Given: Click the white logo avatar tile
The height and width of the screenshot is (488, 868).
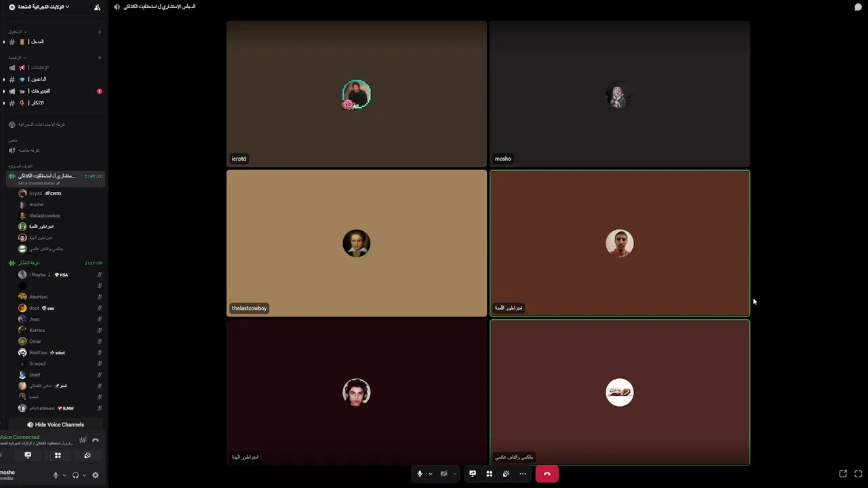Looking at the screenshot, I should (620, 392).
